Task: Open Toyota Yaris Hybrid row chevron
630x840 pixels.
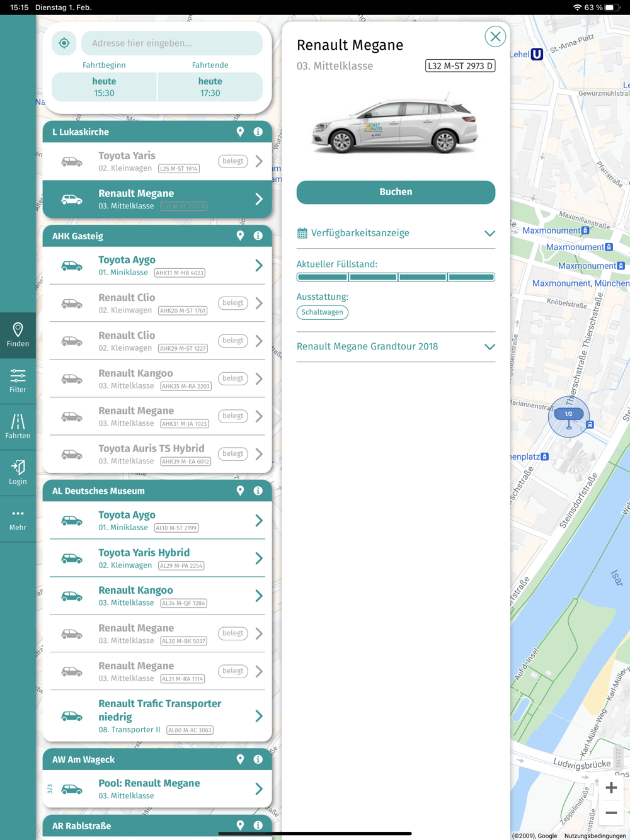Action: 259,558
